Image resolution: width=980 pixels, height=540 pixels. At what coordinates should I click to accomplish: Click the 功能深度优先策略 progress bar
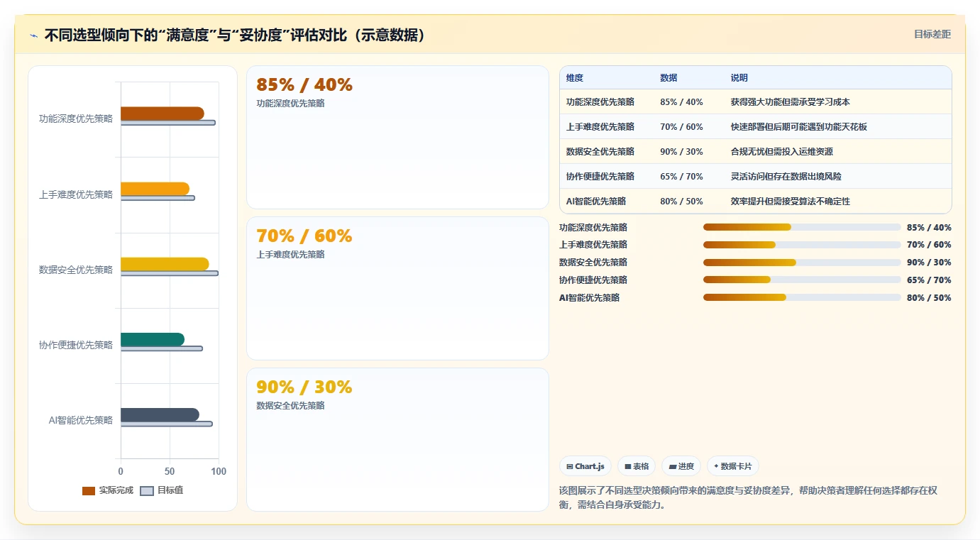(x=802, y=227)
